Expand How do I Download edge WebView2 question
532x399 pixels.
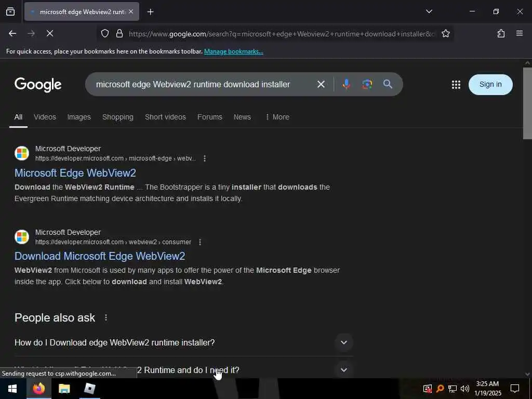[x=183, y=343]
